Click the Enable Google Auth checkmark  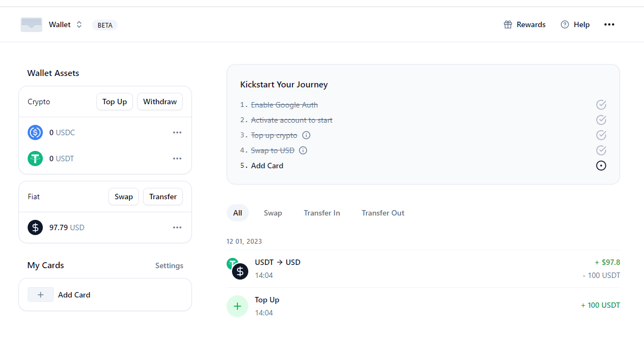tap(601, 105)
